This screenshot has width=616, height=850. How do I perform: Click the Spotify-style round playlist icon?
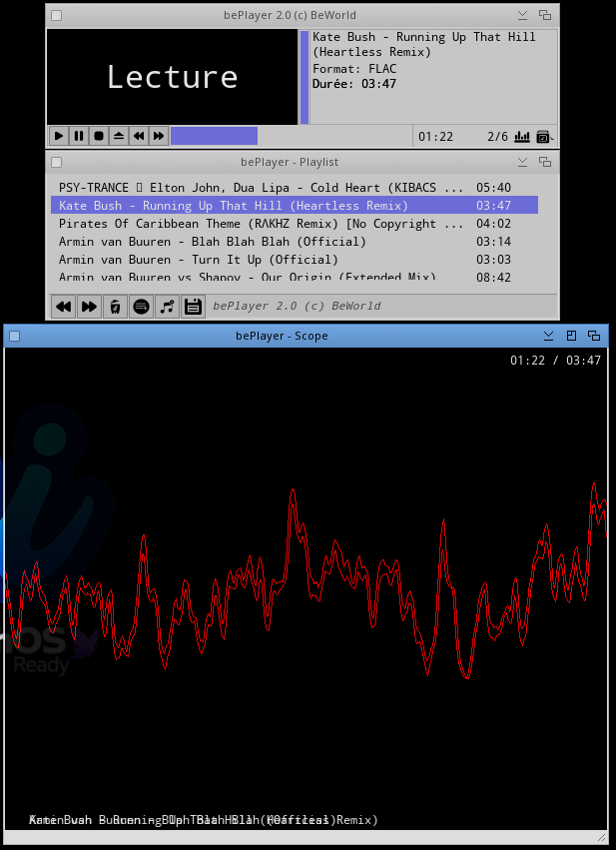pyautogui.click(x=141, y=307)
